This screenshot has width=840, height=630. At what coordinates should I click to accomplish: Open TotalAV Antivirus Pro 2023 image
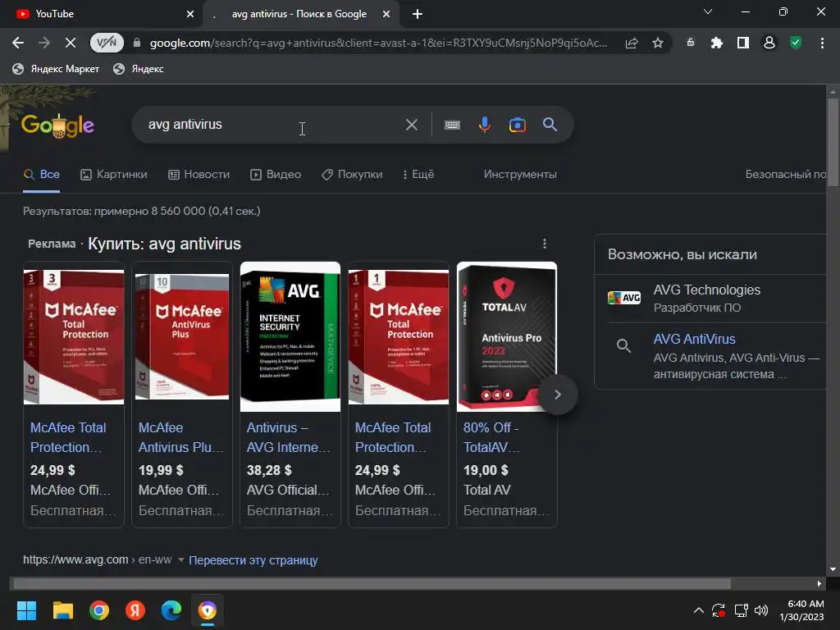[x=507, y=336]
